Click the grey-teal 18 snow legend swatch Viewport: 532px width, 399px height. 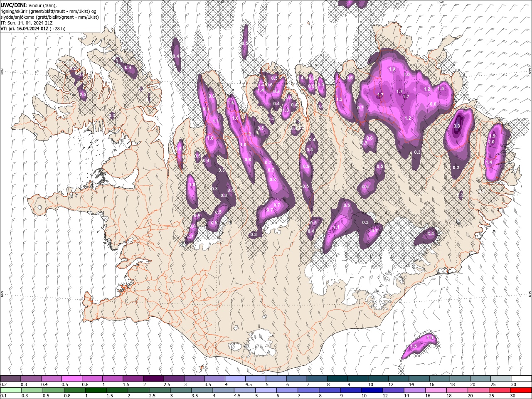[x=460, y=379]
